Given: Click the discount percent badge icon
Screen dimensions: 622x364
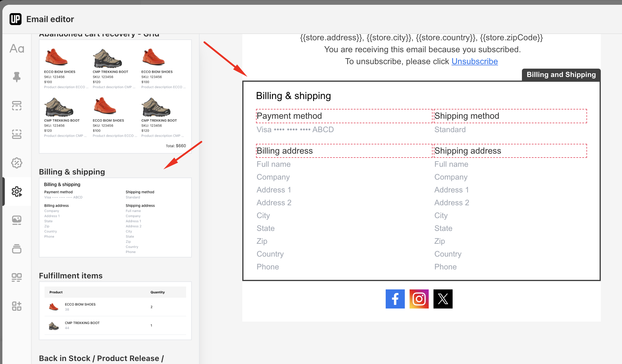Looking at the screenshot, I should pos(17,163).
